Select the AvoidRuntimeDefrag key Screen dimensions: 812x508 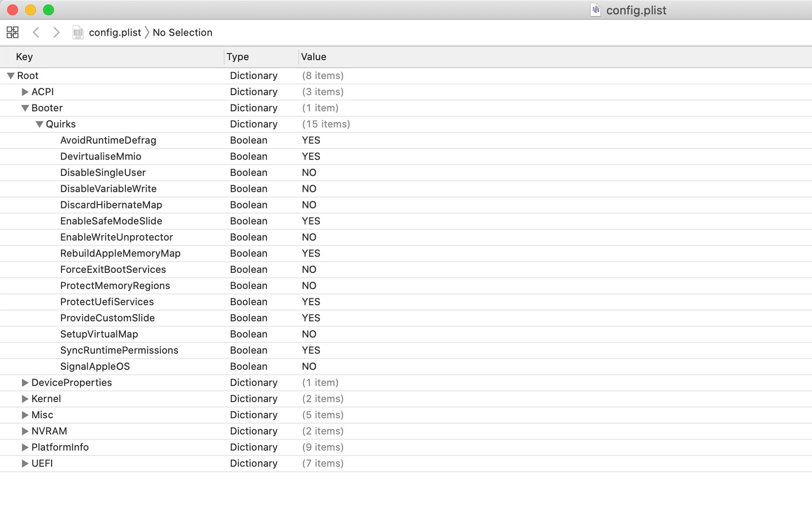tap(108, 140)
